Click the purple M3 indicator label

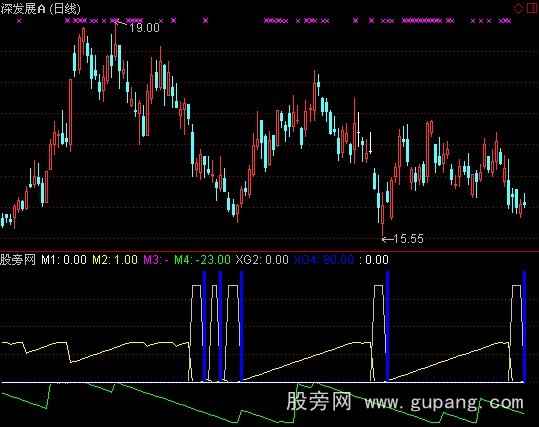pos(156,259)
